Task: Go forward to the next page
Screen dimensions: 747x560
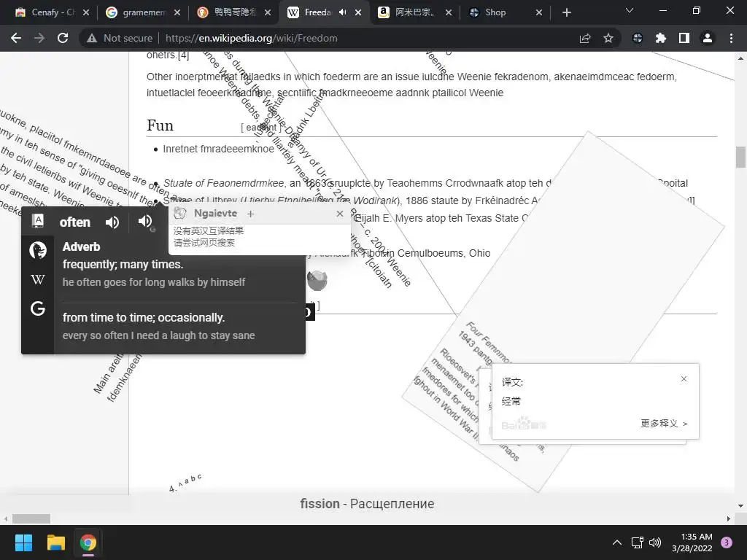Action: tap(39, 38)
